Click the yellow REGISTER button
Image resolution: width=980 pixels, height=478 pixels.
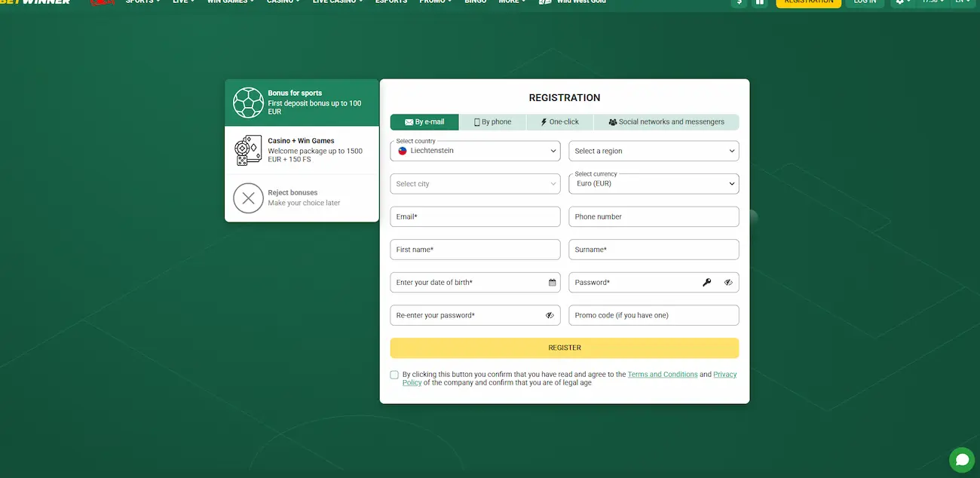point(565,348)
